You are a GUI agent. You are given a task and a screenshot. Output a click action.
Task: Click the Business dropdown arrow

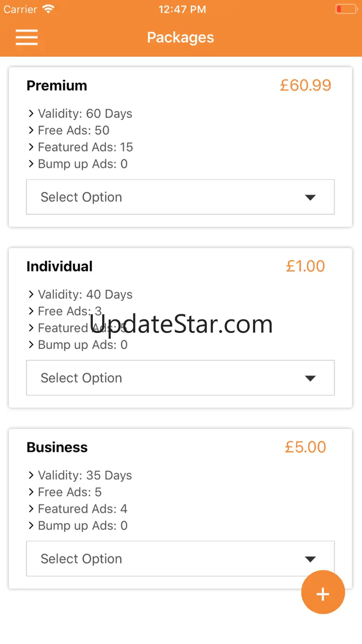click(310, 559)
